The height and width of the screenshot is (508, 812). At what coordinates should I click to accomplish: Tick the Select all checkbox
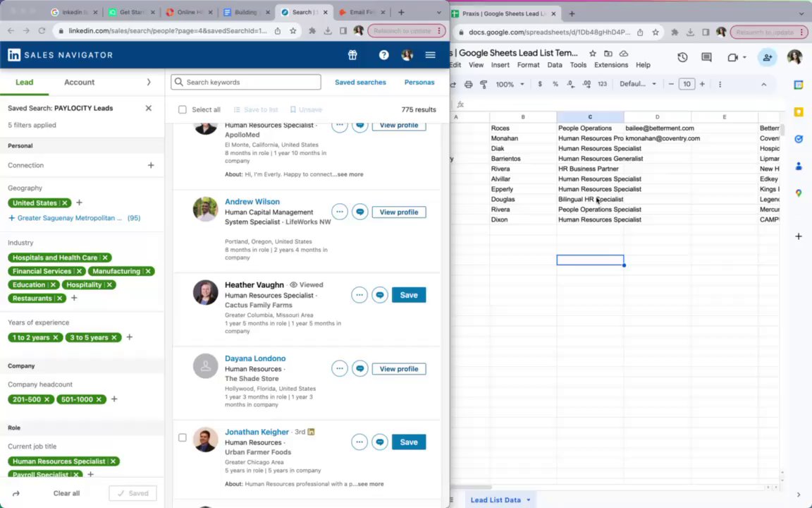tap(183, 110)
